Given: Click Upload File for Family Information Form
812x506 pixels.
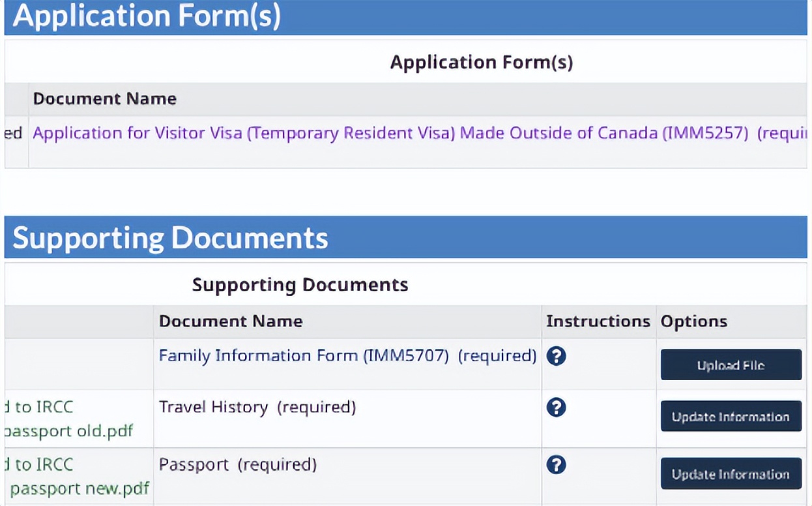Looking at the screenshot, I should [x=731, y=365].
